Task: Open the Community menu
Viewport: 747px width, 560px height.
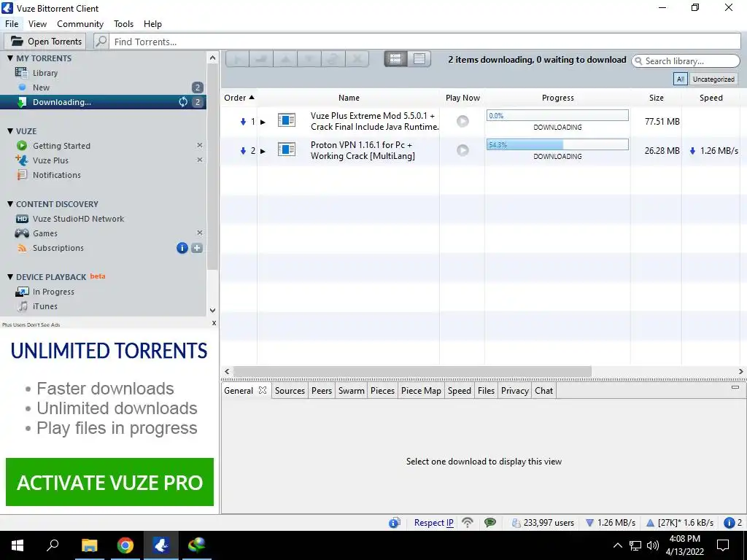Action: pos(80,24)
